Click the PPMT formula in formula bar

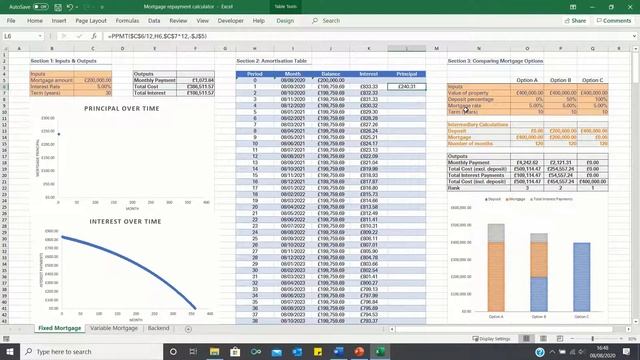click(x=158, y=36)
